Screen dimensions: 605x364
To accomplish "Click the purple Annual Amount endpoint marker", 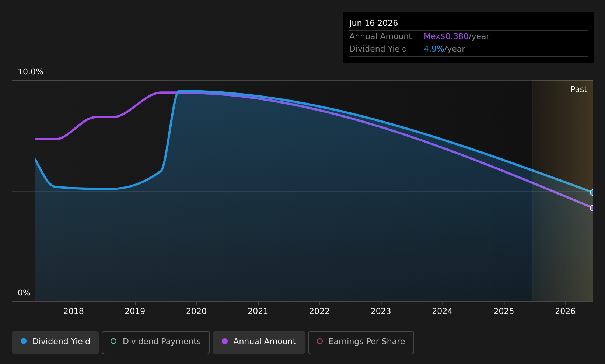I will tap(592, 208).
